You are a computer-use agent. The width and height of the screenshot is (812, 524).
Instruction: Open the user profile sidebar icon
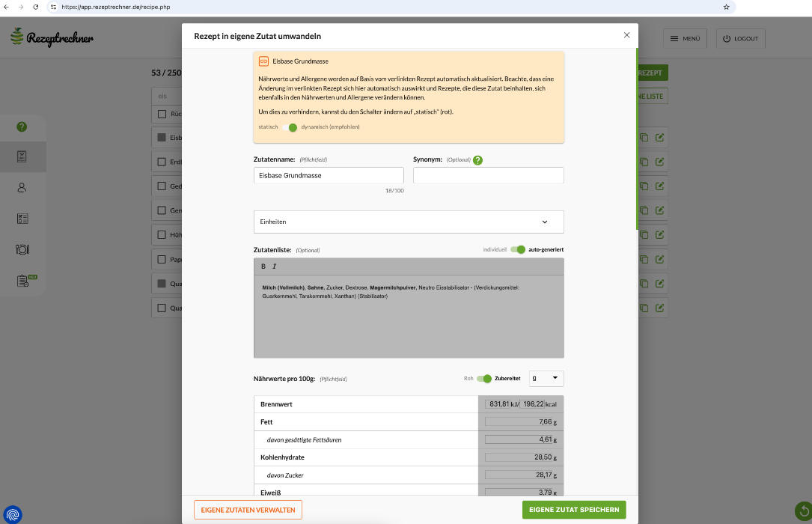(x=22, y=188)
